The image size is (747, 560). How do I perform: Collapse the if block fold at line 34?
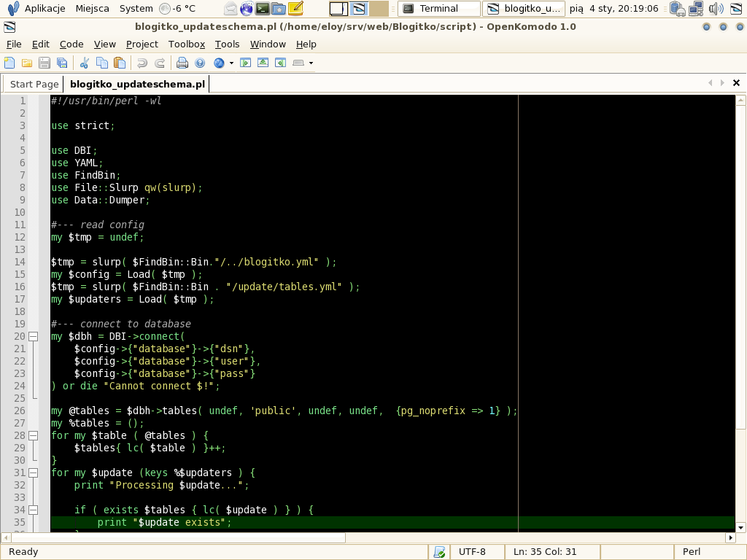(34, 510)
